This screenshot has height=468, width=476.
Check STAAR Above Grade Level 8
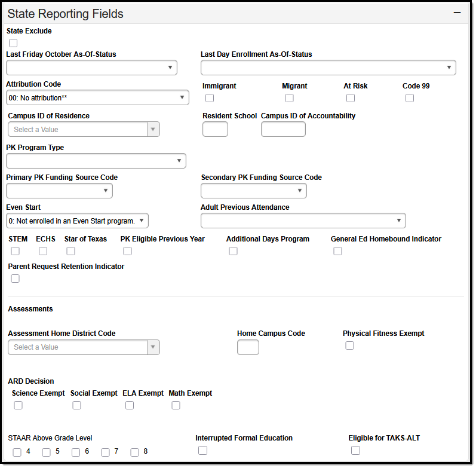[x=135, y=452]
